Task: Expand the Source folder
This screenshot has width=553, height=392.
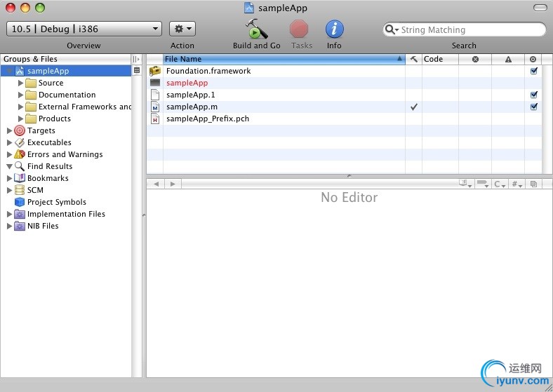Action: [20, 83]
